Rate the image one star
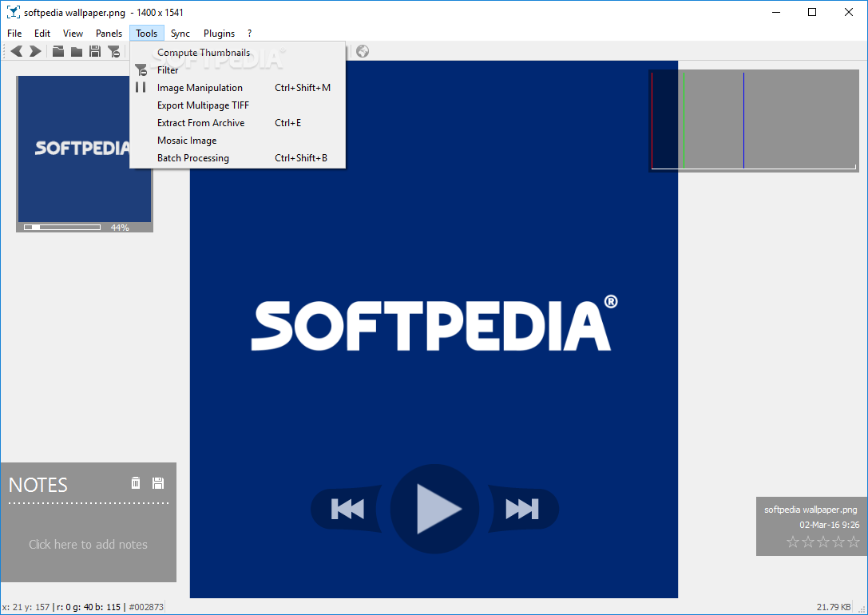Screen dimensions: 868x615 [x=793, y=542]
